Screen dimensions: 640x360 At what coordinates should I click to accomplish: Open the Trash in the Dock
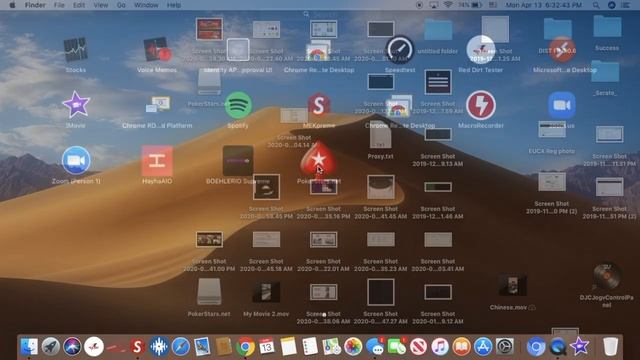[611, 347]
